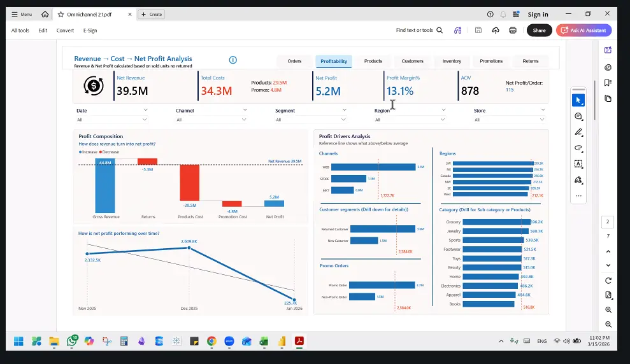The width and height of the screenshot is (630, 364).
Task: Switch to the Customers tab
Action: (413, 61)
